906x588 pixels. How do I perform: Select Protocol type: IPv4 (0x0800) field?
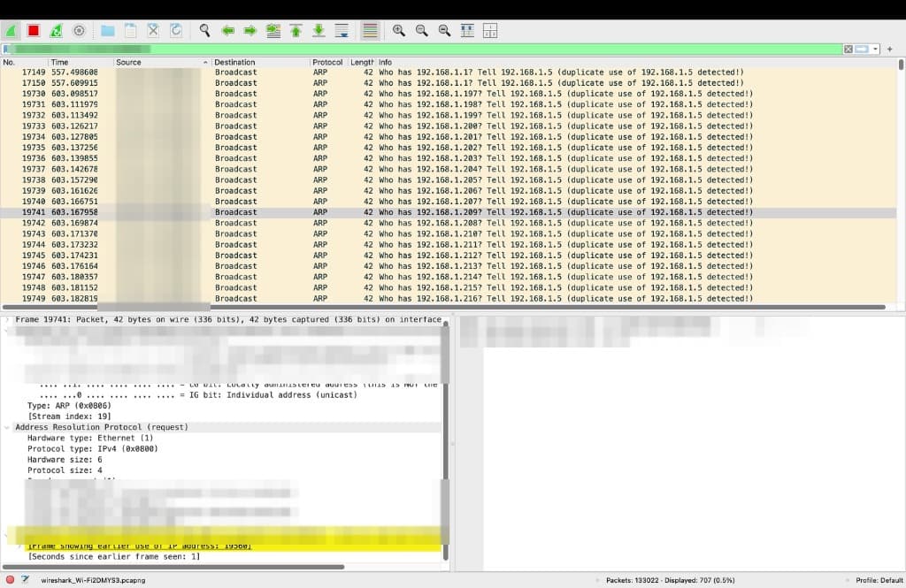pyautogui.click(x=92, y=449)
